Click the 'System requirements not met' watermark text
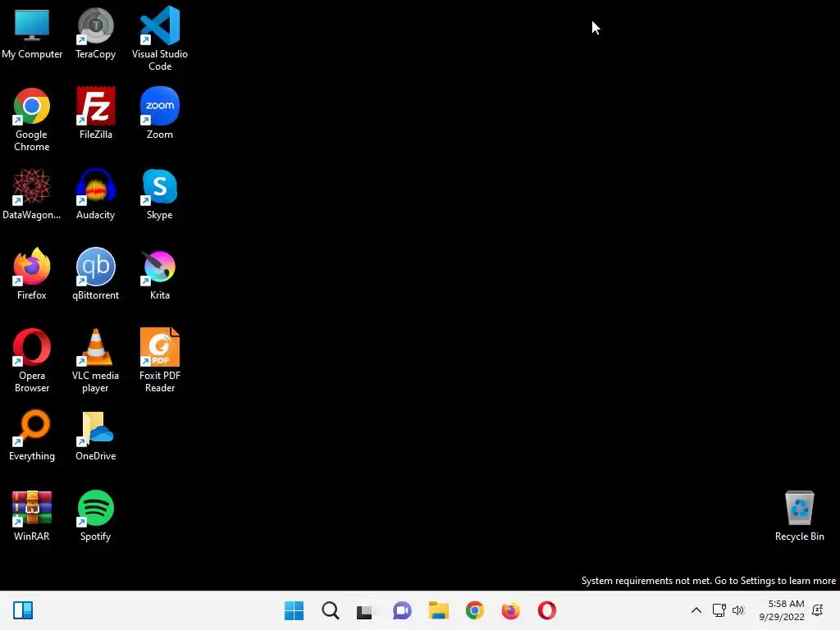Viewport: 840px width, 630px height. point(708,581)
